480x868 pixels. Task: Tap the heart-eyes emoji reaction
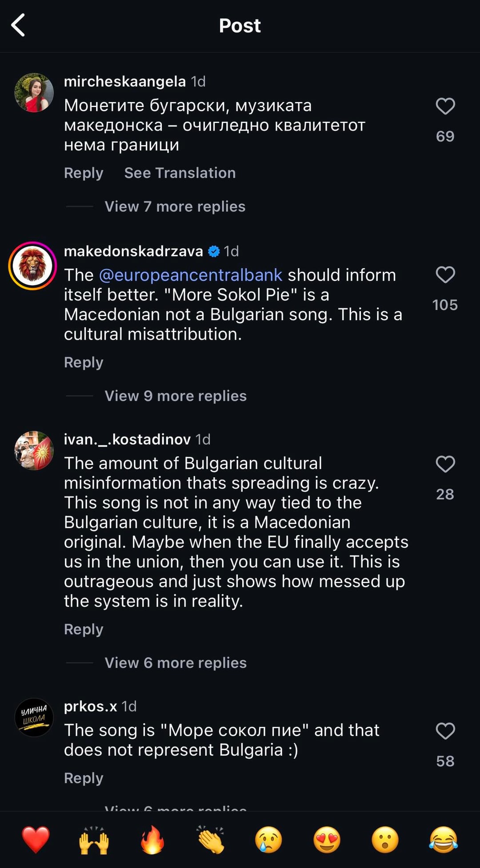coord(327,840)
